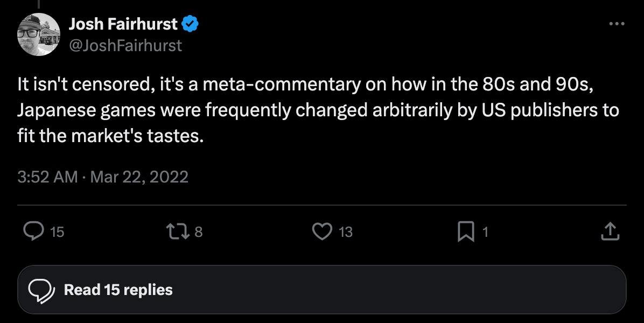The image size is (644, 323).
Task: Click the bookmark count number 1
Action: [485, 232]
